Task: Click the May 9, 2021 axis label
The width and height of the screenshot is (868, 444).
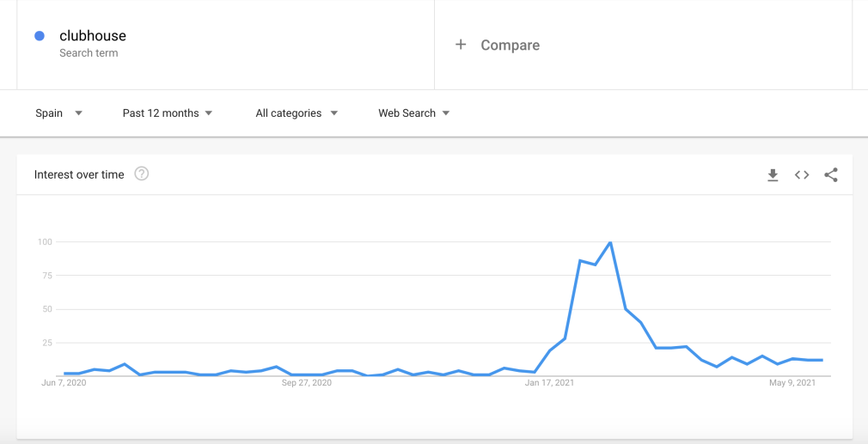Action: [x=792, y=383]
